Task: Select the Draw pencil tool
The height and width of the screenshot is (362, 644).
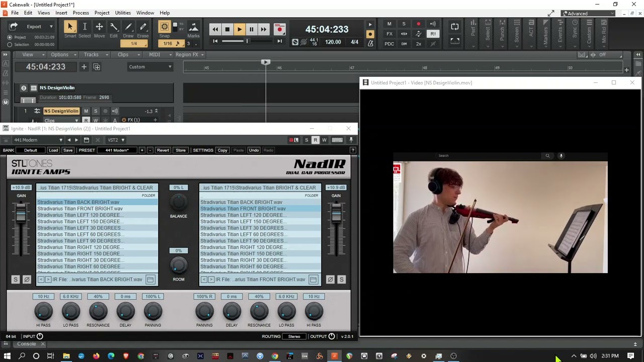Action: (128, 28)
